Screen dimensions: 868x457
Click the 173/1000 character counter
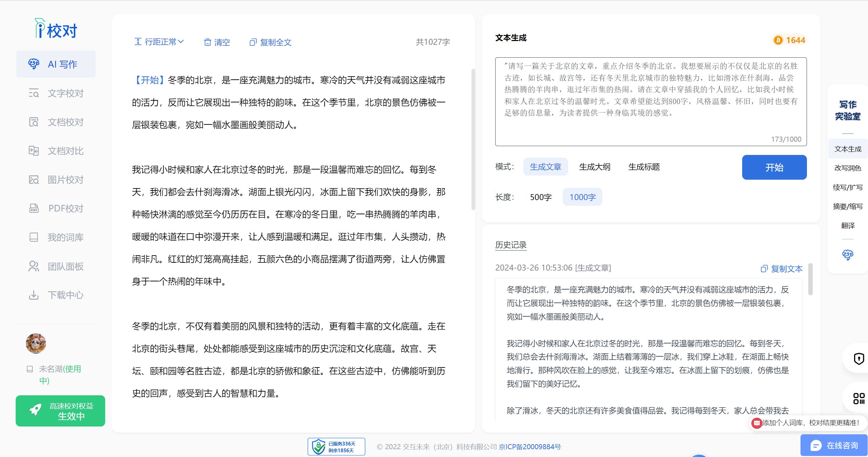786,139
